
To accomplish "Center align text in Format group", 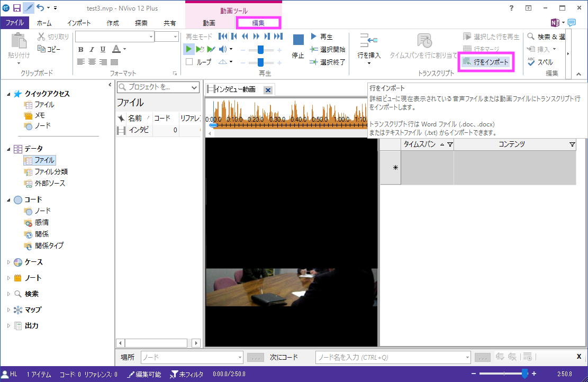I will click(x=92, y=62).
